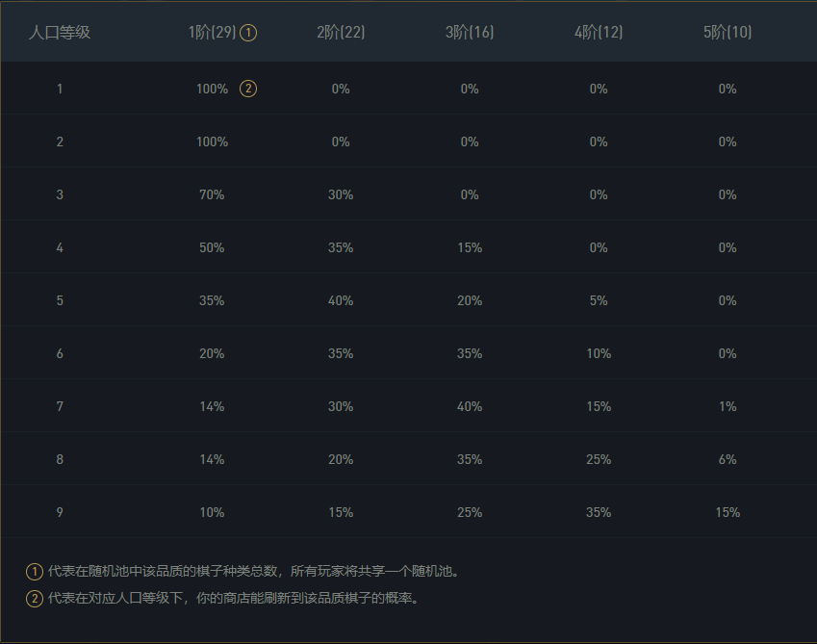Screen dimensions: 817x644
Task: Click the 70% cell in the level 3 row
Action: [x=212, y=194]
